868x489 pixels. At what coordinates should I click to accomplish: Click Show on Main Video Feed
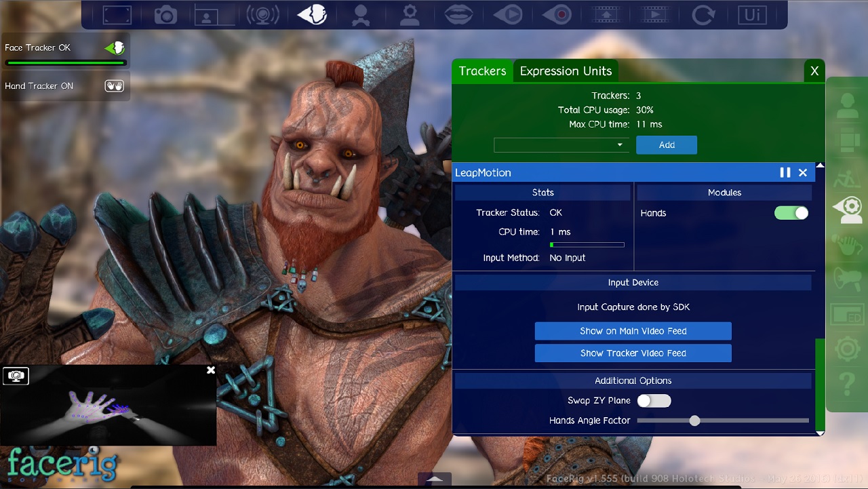[x=633, y=331]
